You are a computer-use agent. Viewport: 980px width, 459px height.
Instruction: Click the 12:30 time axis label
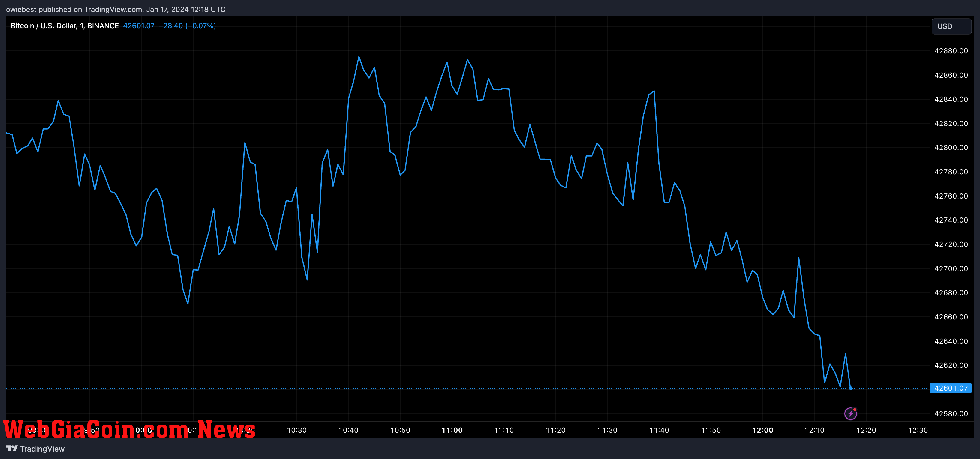click(x=918, y=430)
